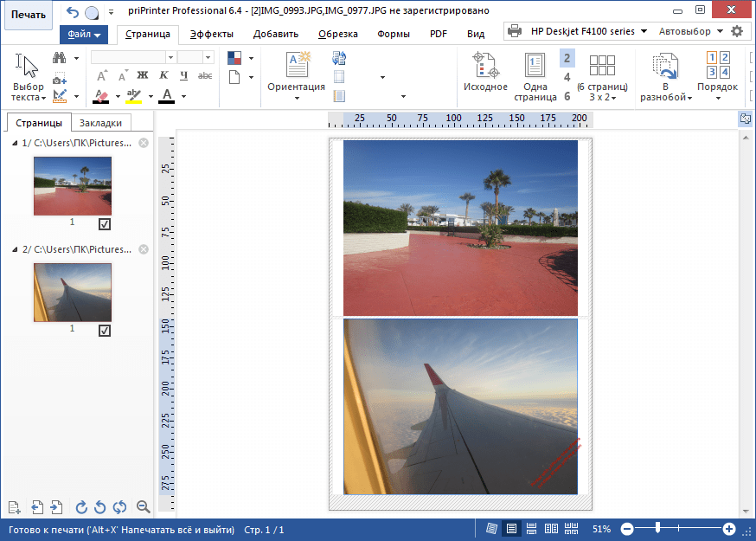Toggle underline Ч formatting
Viewport: 756px width, 541px height.
[183, 75]
